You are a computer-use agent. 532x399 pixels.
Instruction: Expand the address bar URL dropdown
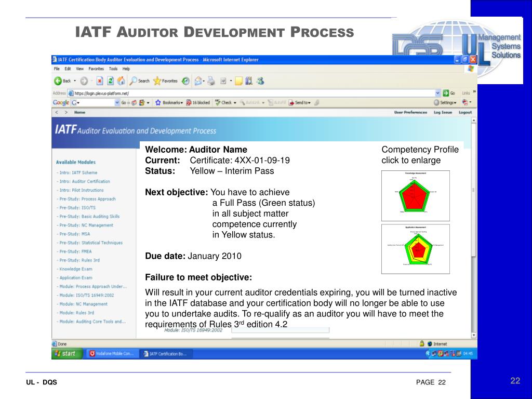[437, 93]
